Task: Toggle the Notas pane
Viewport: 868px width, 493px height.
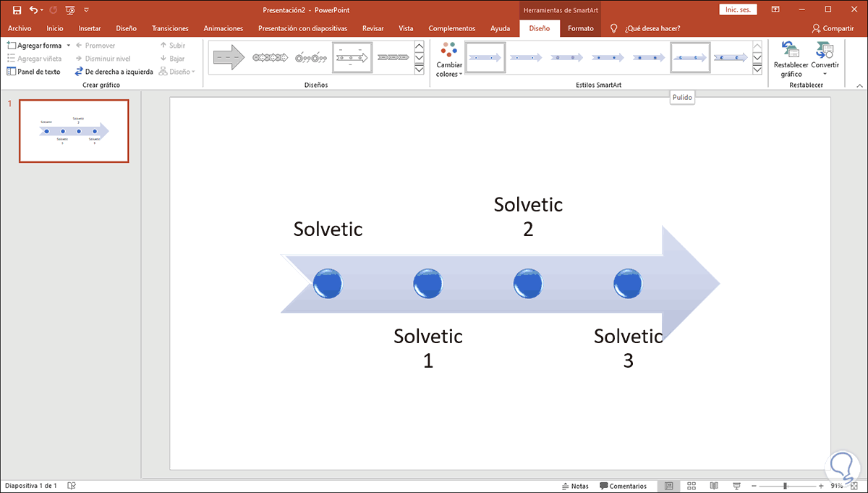Action: [574, 486]
